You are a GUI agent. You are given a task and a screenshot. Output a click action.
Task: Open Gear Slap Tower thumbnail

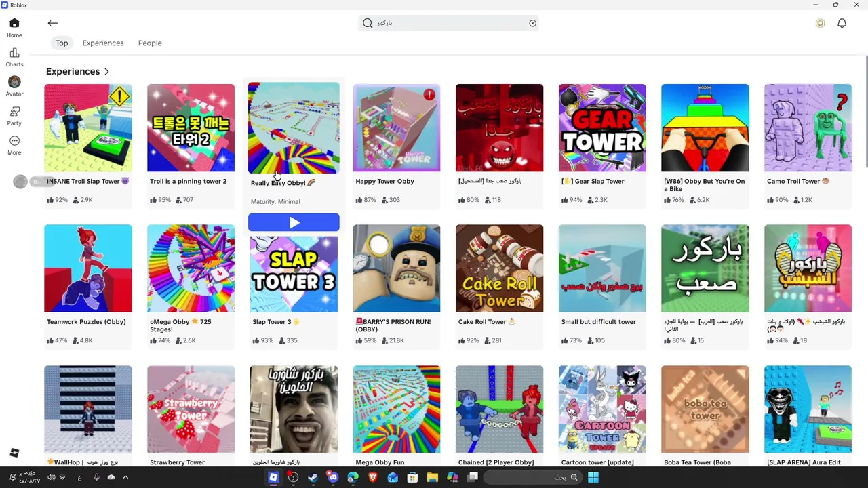pyautogui.click(x=602, y=127)
